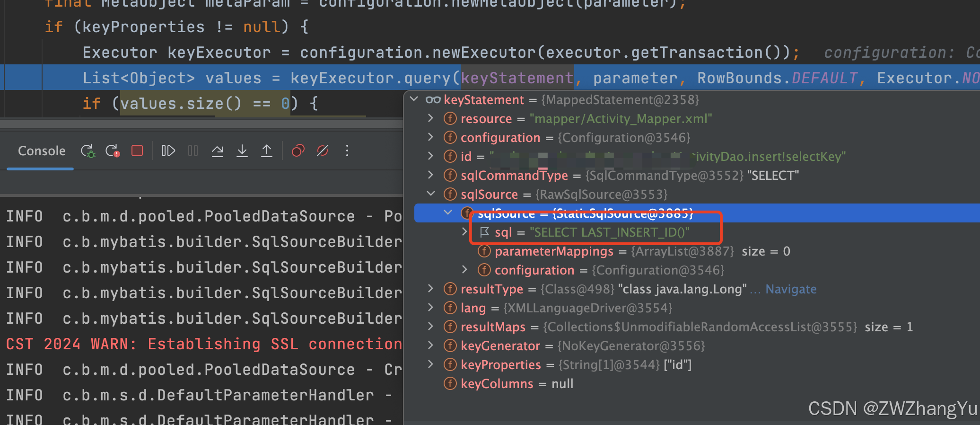Expand the lang field
The height and width of the screenshot is (425, 980).
pos(430,307)
